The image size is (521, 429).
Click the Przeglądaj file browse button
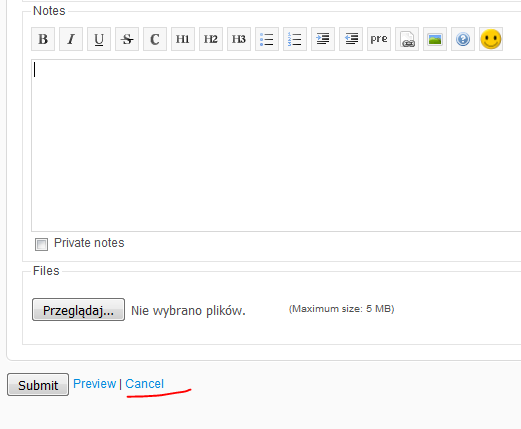78,310
